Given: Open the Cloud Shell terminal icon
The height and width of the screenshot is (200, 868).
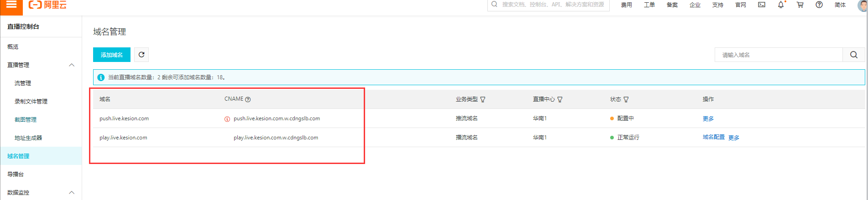Looking at the screenshot, I should tap(762, 5).
